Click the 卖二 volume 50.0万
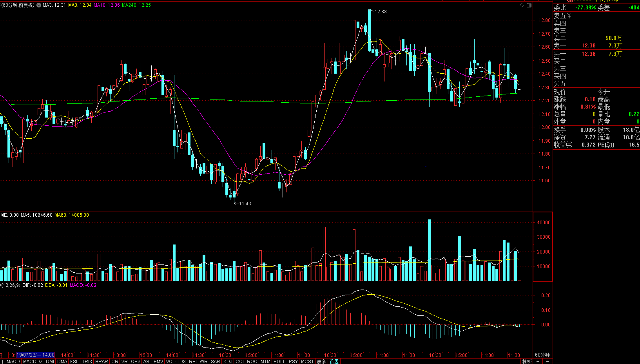The height and width of the screenshot is (364, 640). 614,38
